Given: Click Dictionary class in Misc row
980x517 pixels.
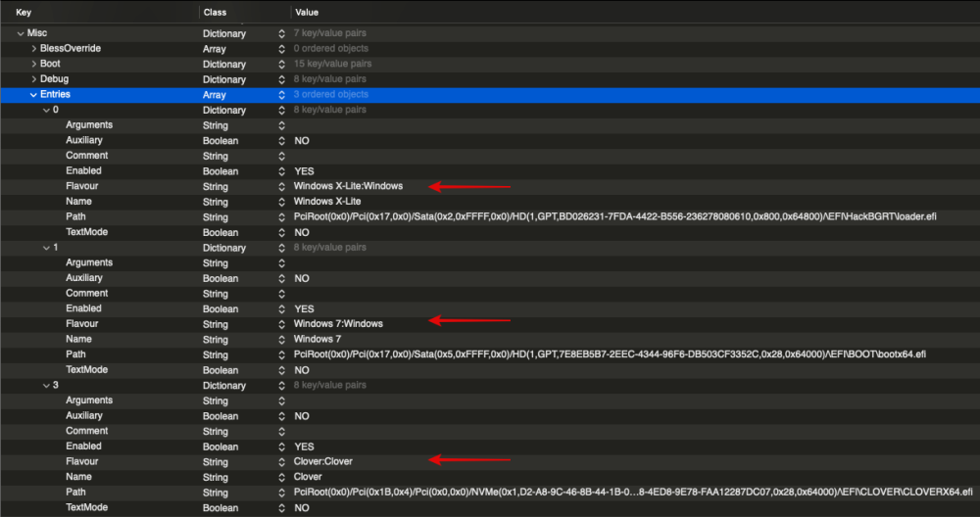Looking at the screenshot, I should tap(224, 33).
